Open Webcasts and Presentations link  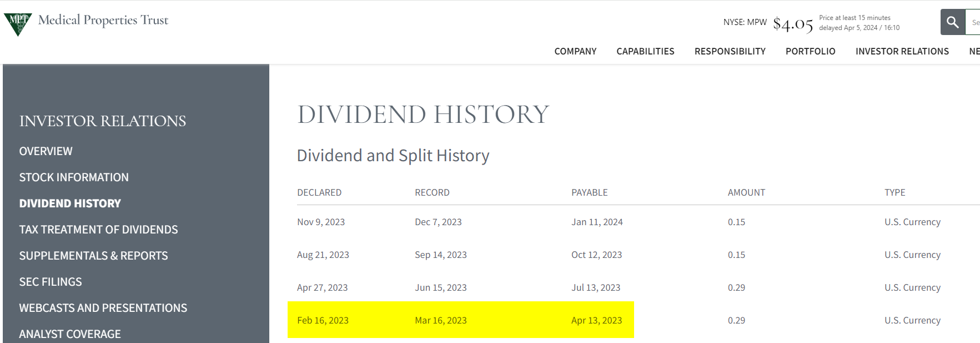point(103,308)
